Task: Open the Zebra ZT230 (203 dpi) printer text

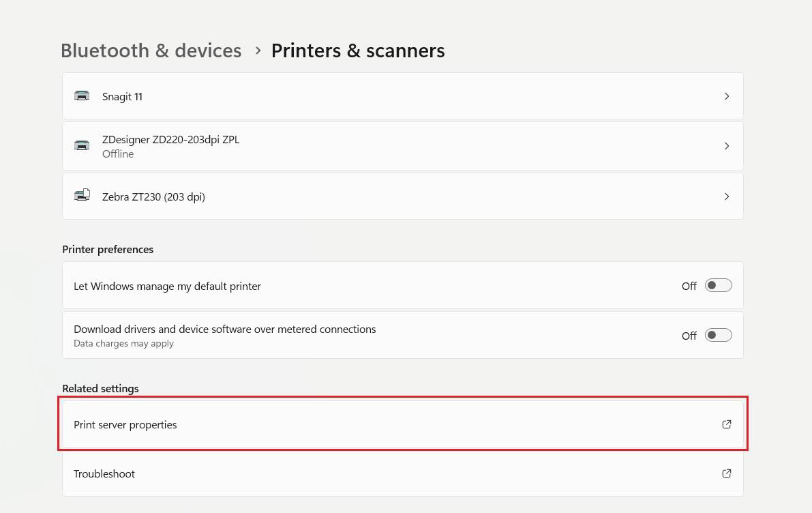Action: pyautogui.click(x=153, y=197)
